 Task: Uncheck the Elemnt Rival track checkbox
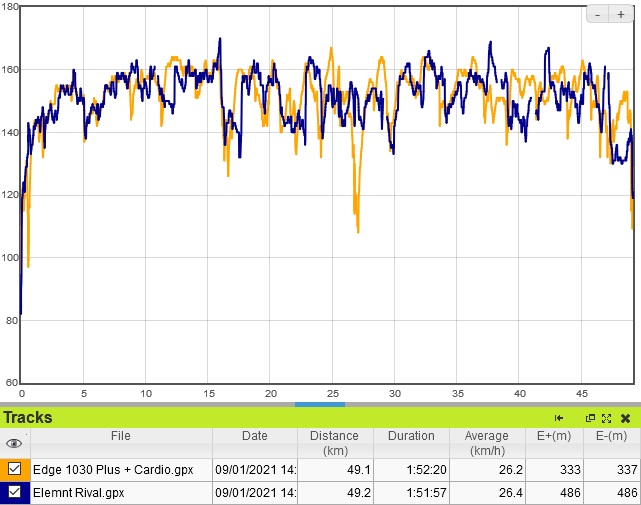[14, 492]
